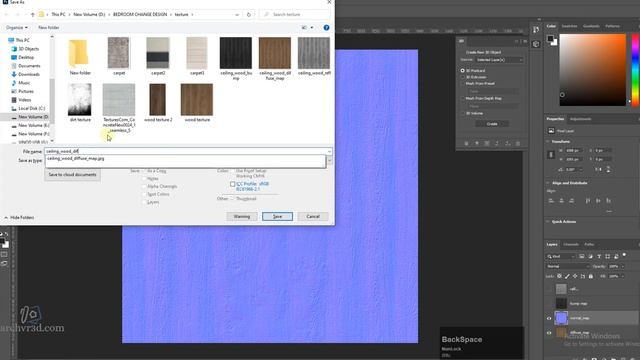Switch to the Paths panel tab
This screenshot has width=640, height=360.
(x=589, y=244)
